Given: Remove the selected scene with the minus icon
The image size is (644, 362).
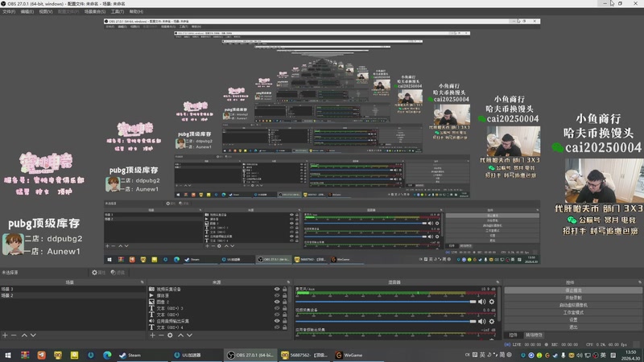Looking at the screenshot, I should point(14,335).
